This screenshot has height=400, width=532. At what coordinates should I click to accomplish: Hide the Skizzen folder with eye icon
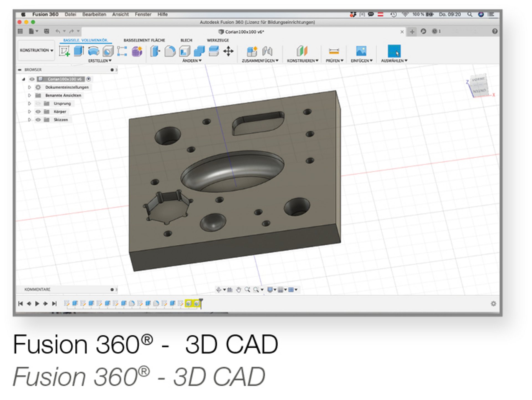tap(38, 120)
